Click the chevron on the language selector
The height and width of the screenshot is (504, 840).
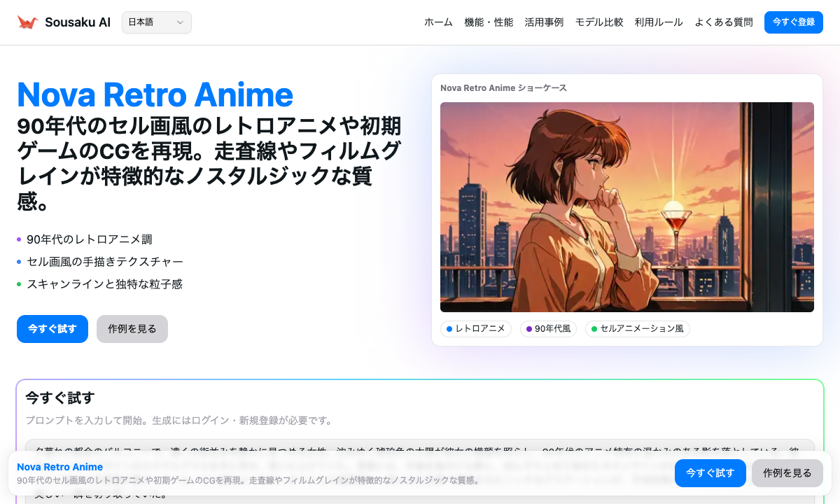[182, 22]
